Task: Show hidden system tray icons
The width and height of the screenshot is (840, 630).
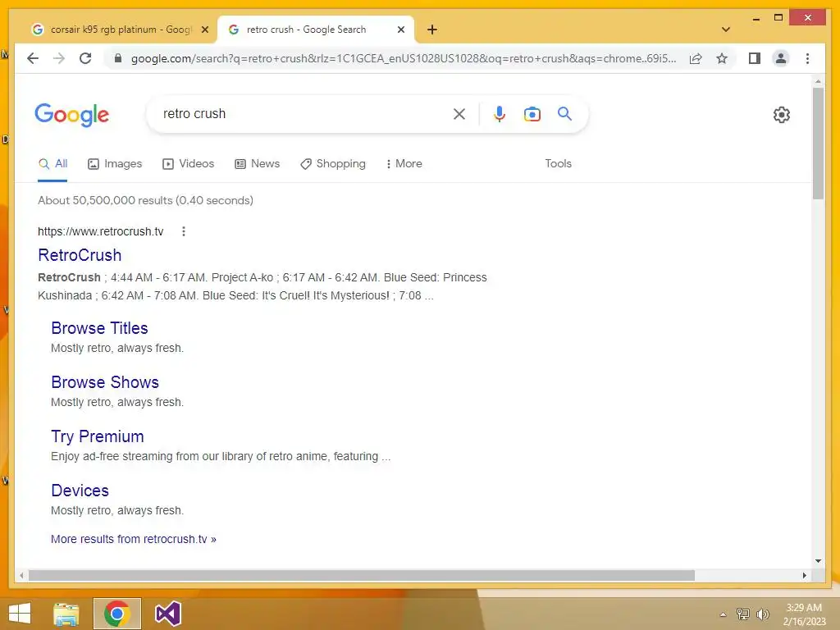Action: (x=723, y=614)
